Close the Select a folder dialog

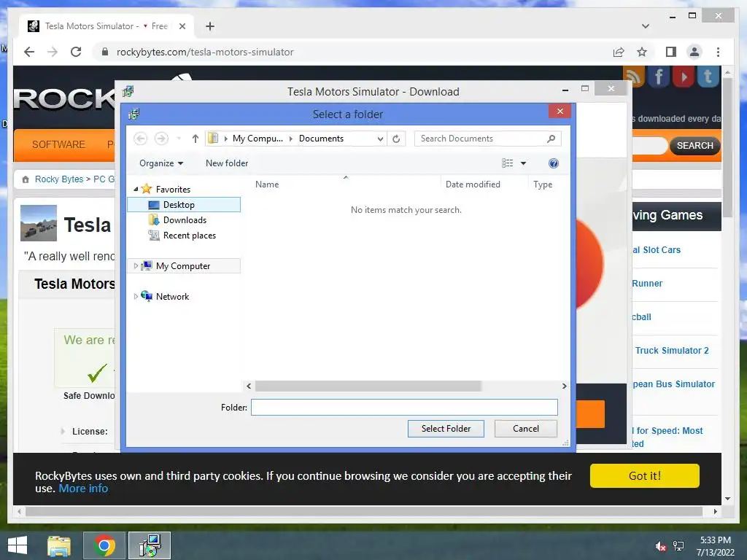point(560,112)
